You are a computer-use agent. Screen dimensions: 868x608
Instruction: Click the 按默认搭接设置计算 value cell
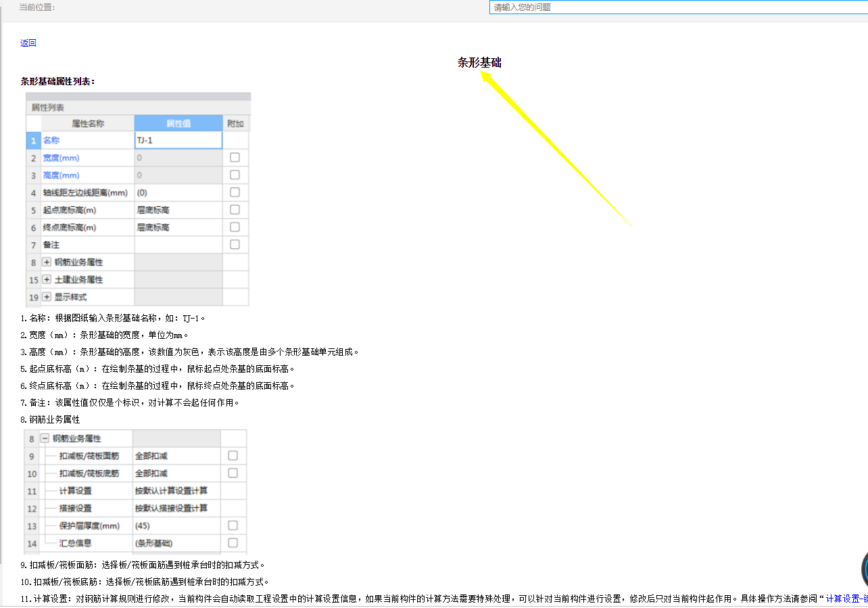click(176, 508)
